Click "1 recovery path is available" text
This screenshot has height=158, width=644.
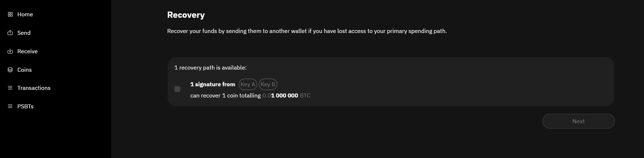[210, 68]
